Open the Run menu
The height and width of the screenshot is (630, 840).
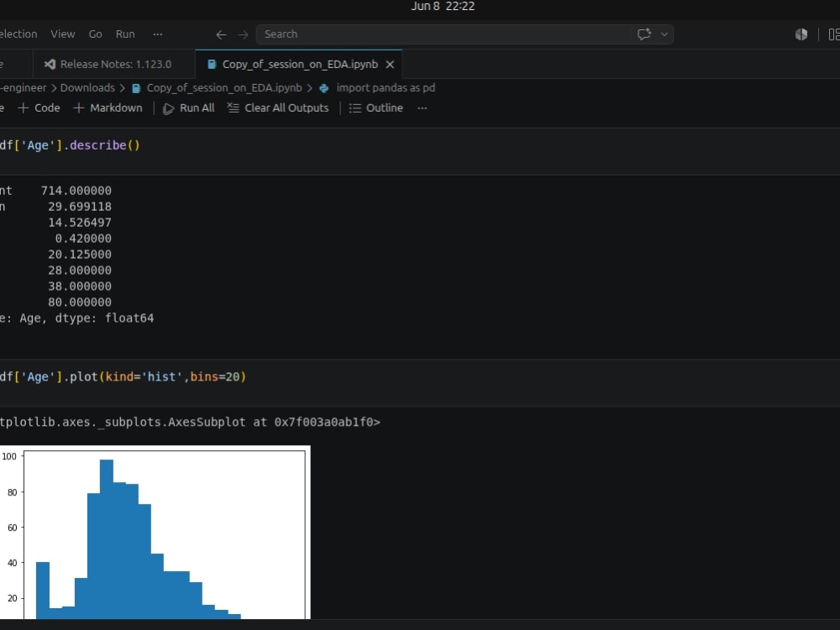[x=125, y=34]
